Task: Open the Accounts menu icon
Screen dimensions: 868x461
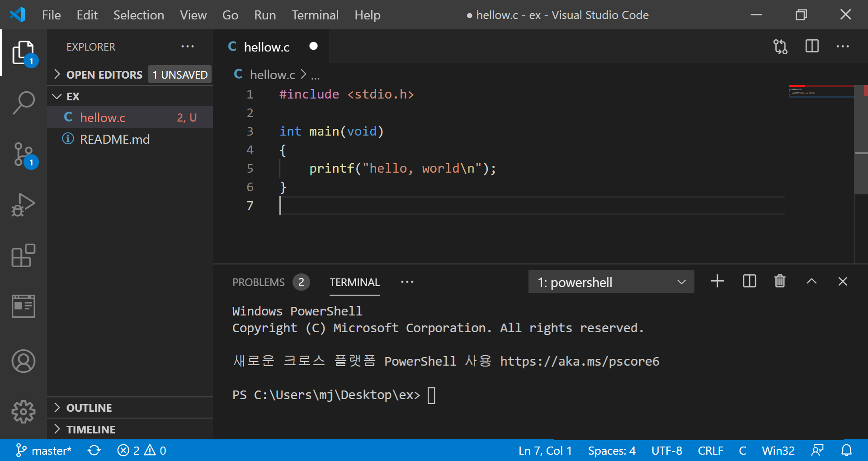Action: [24, 361]
